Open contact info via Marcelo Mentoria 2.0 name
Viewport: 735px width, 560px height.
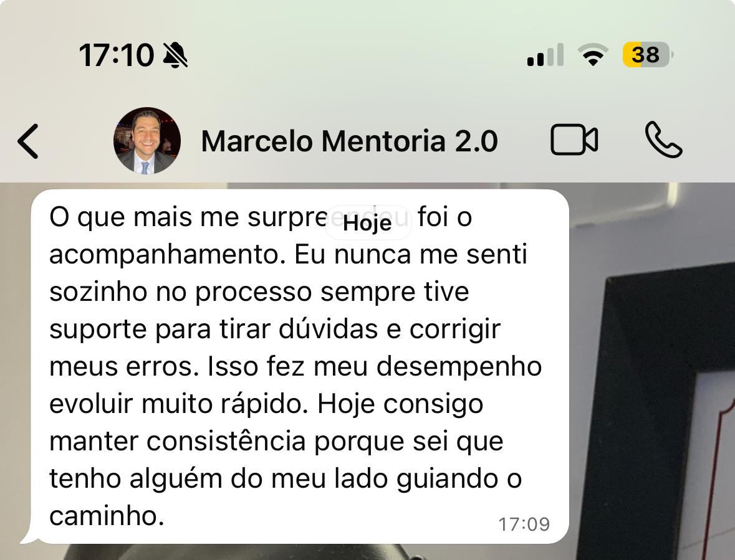point(349,141)
